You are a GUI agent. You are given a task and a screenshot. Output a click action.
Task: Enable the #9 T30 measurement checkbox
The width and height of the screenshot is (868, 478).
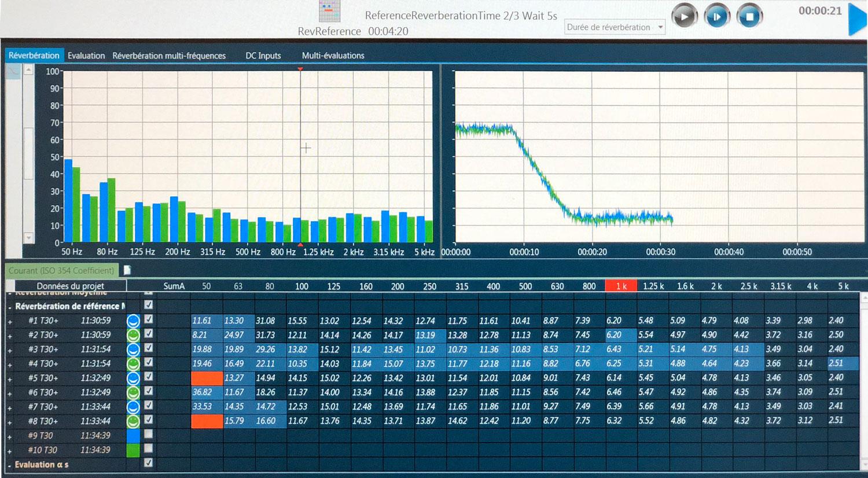click(149, 434)
